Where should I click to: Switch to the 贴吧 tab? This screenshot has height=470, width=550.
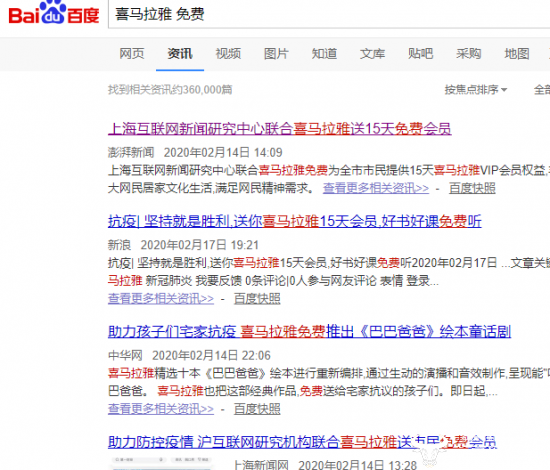click(x=420, y=54)
